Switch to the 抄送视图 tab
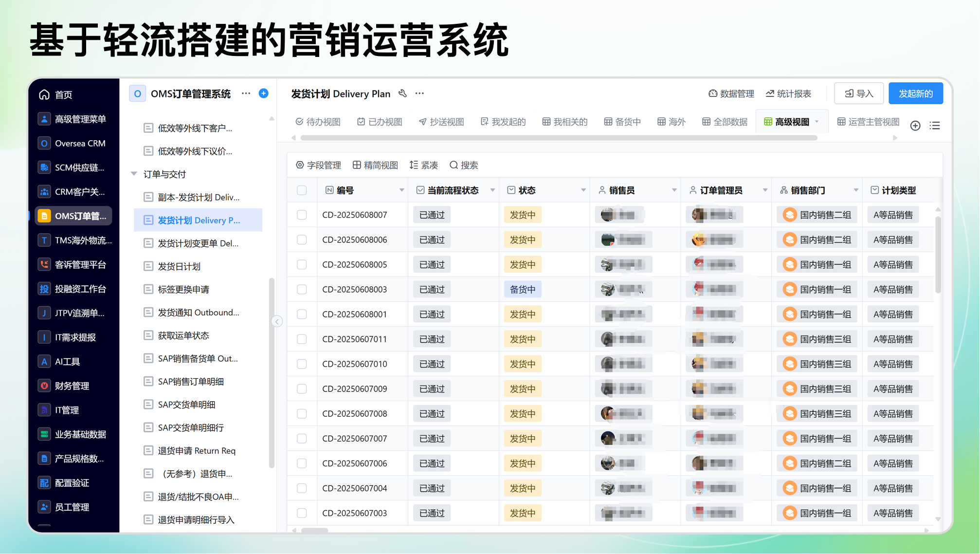Screen dimensions: 980x554 pos(441,122)
